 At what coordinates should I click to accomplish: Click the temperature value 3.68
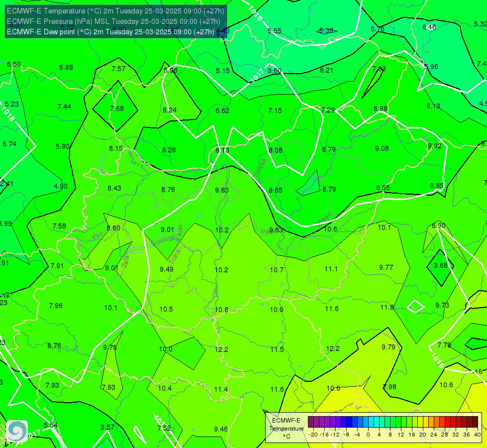[440, 265]
